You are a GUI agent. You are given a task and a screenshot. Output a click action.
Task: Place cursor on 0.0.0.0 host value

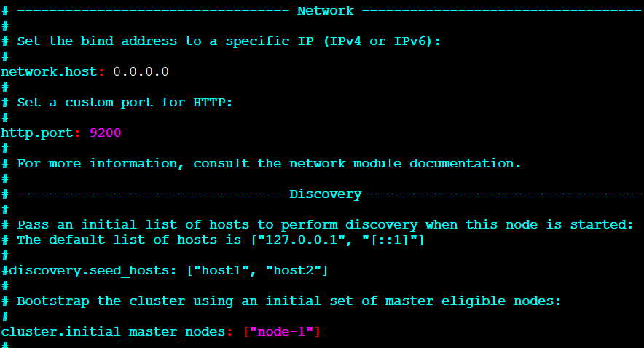pyautogui.click(x=141, y=72)
